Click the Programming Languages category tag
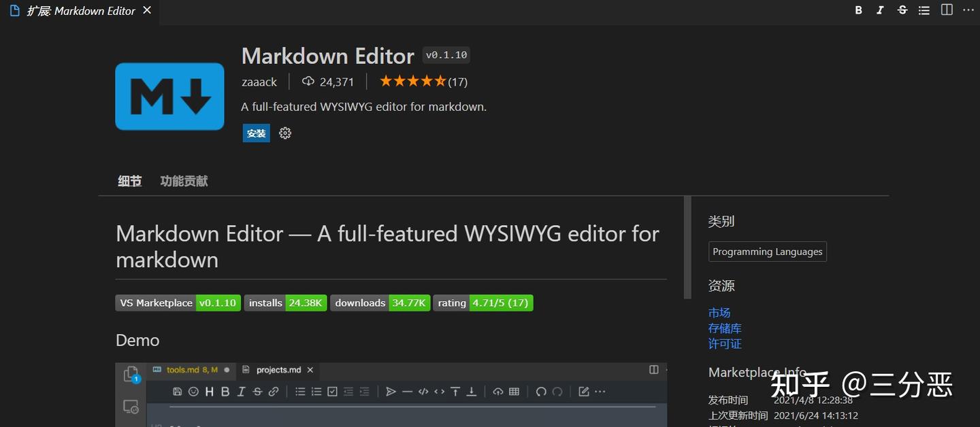Viewport: 980px width, 427px height. (x=767, y=251)
